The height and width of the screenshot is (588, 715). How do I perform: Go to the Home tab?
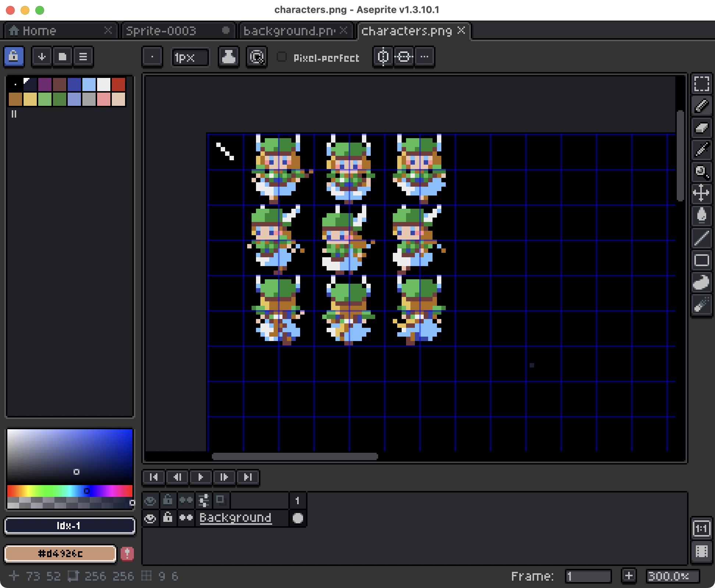coord(40,31)
